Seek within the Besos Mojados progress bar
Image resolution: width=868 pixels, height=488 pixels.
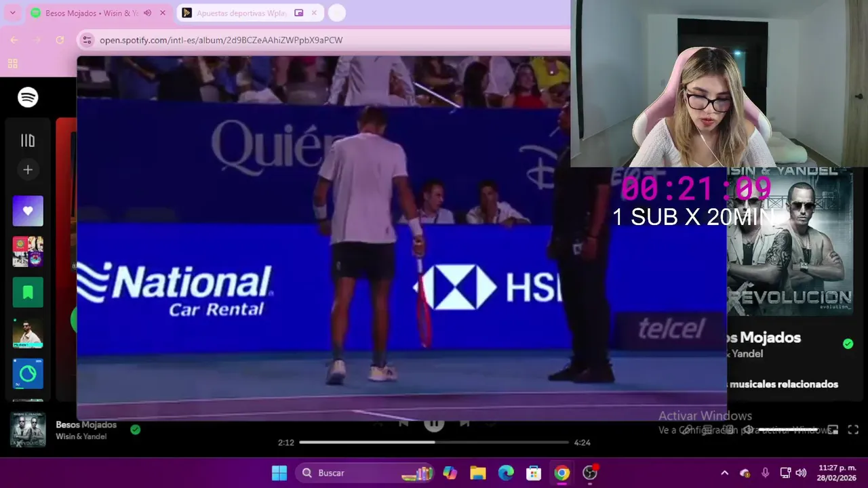[434, 443]
